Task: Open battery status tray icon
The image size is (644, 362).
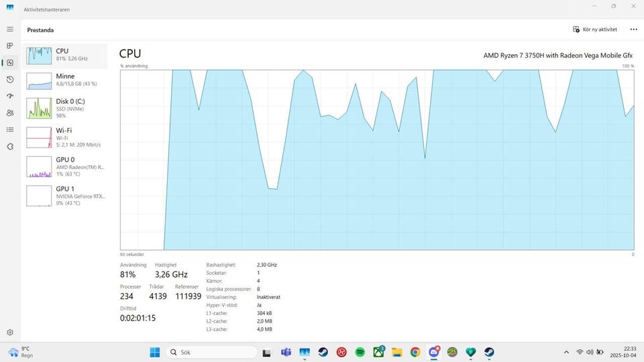Action: pyautogui.click(x=600, y=352)
